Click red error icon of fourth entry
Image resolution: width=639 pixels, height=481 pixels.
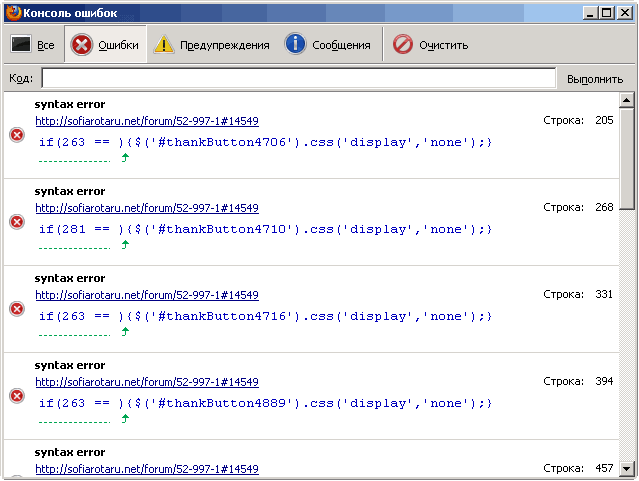click(x=17, y=396)
